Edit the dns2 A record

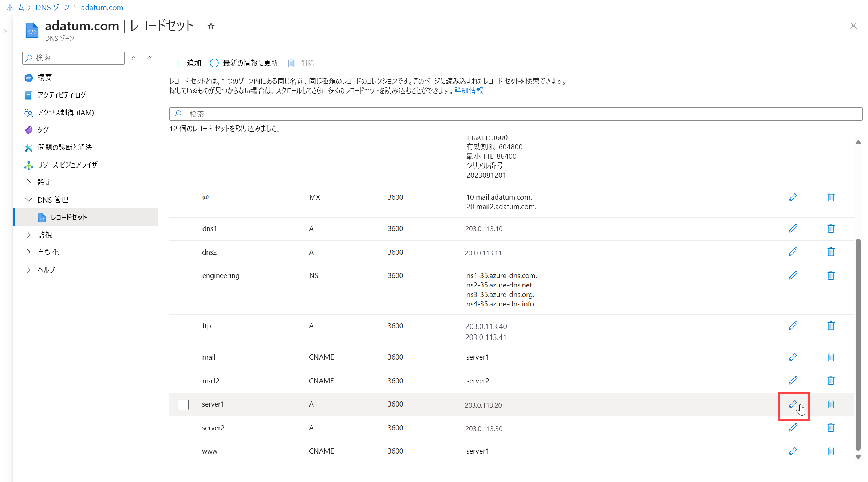pos(793,252)
